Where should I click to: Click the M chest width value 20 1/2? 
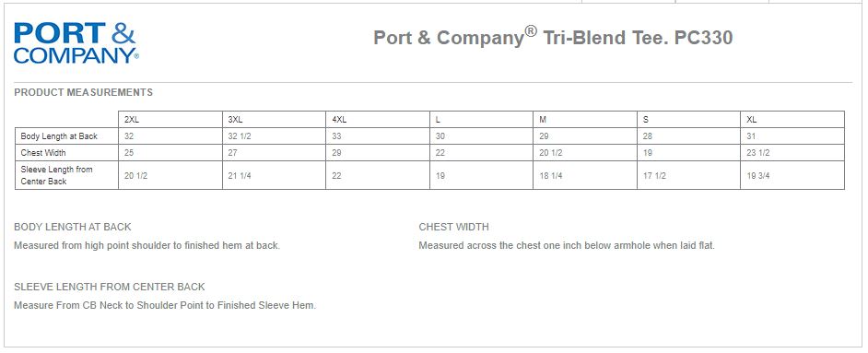551,153
